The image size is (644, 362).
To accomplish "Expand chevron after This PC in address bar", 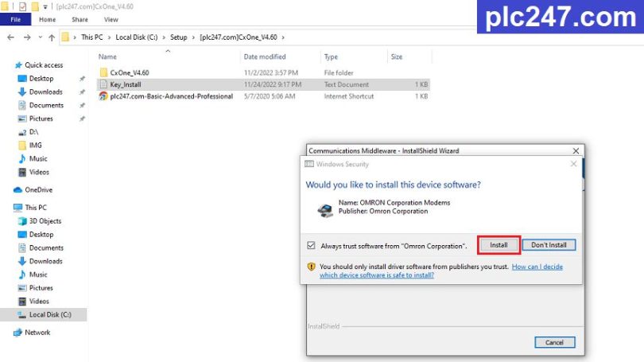I will pos(109,37).
